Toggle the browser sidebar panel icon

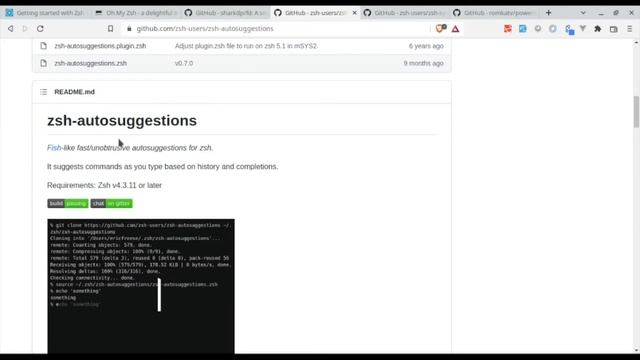click(613, 29)
